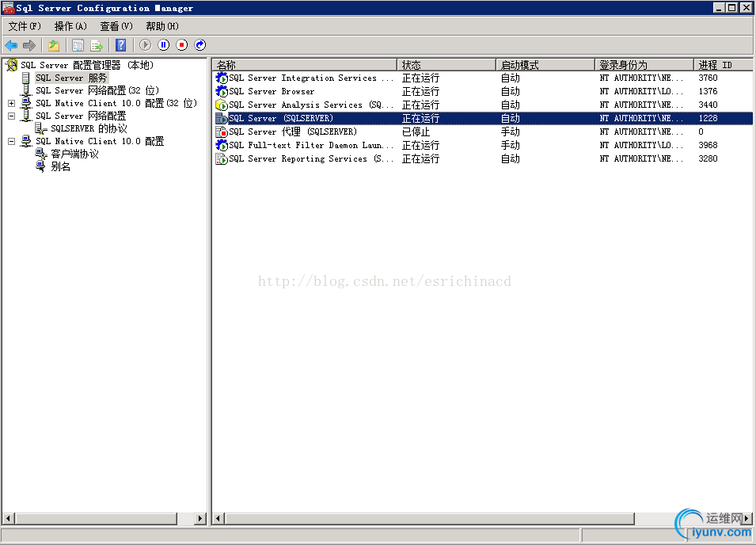Sort services by the 进程 ID column header

[x=723, y=65]
